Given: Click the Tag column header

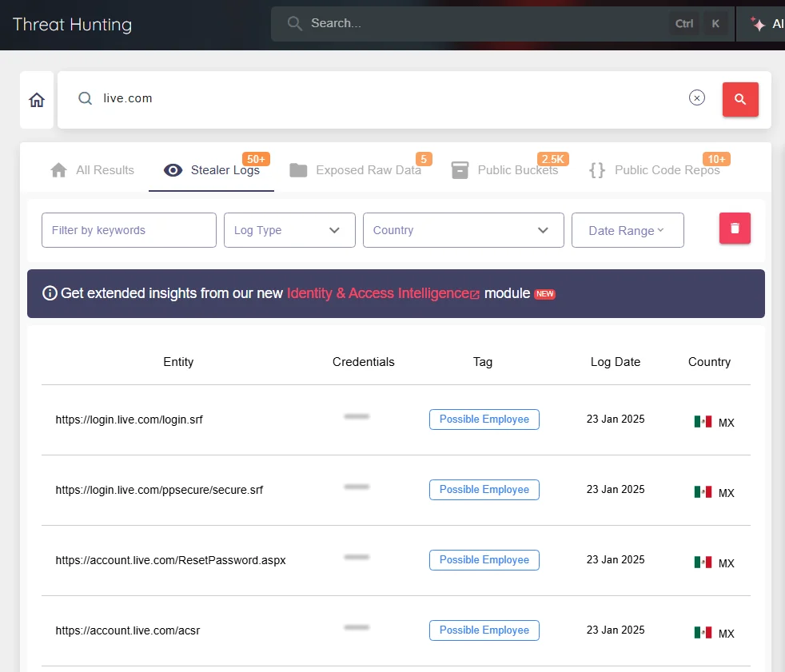Looking at the screenshot, I should tap(483, 362).
